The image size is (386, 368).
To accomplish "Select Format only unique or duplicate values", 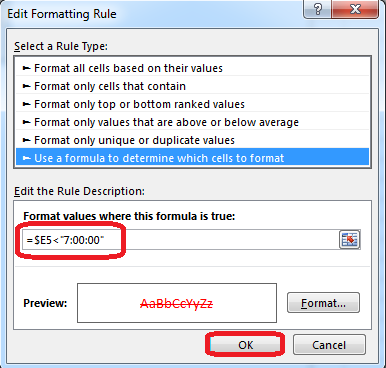I will [x=193, y=140].
